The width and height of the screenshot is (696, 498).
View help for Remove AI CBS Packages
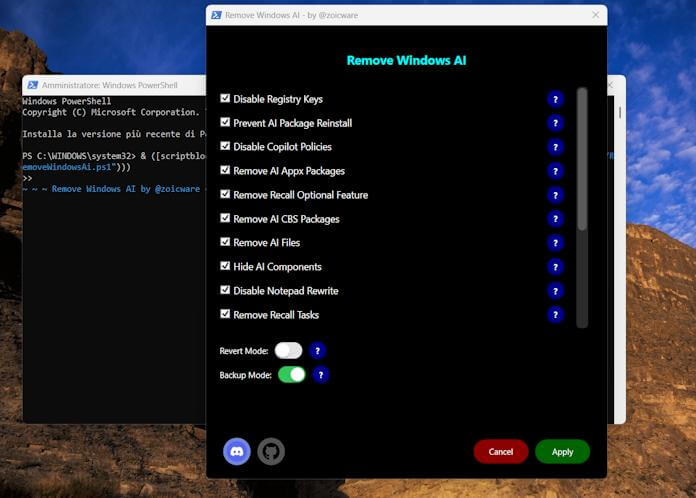555,219
